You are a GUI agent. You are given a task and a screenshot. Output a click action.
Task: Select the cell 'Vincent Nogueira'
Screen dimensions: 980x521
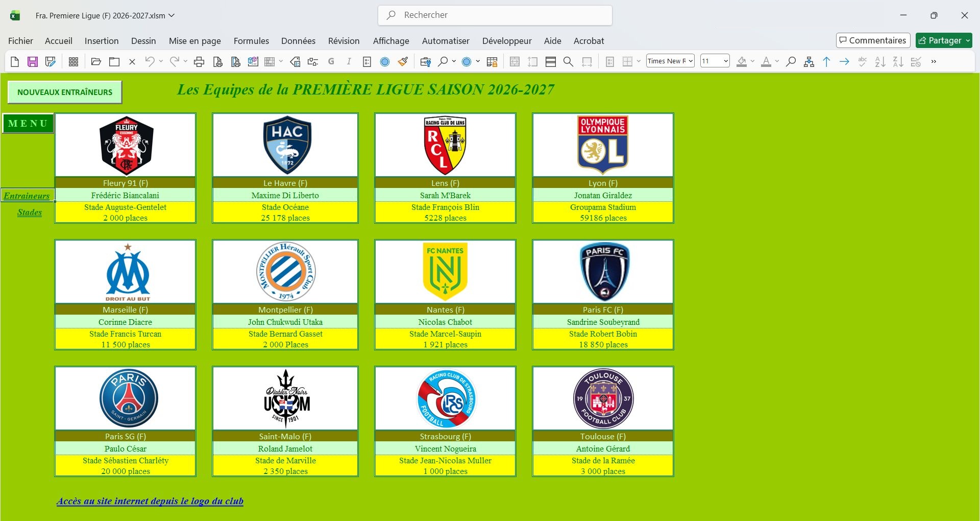point(445,449)
